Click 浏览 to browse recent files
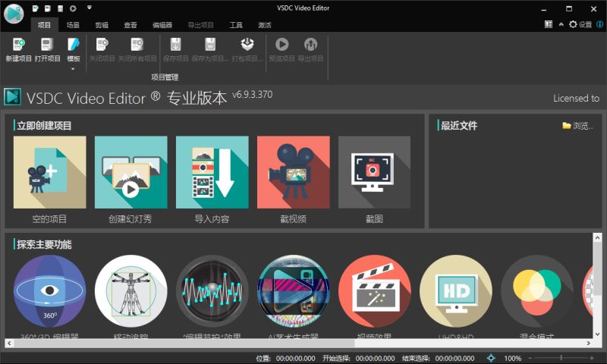 pyautogui.click(x=577, y=126)
